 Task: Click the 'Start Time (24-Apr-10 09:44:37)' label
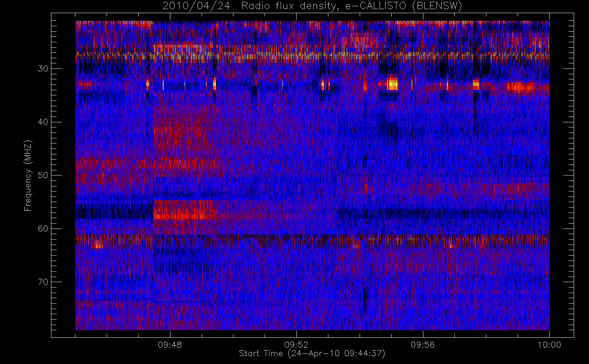[312, 353]
